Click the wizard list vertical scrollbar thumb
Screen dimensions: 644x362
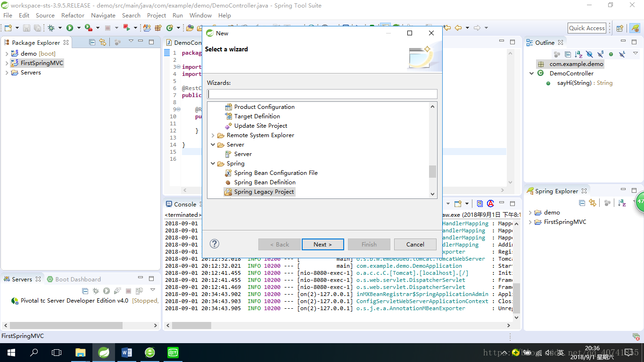point(432,172)
